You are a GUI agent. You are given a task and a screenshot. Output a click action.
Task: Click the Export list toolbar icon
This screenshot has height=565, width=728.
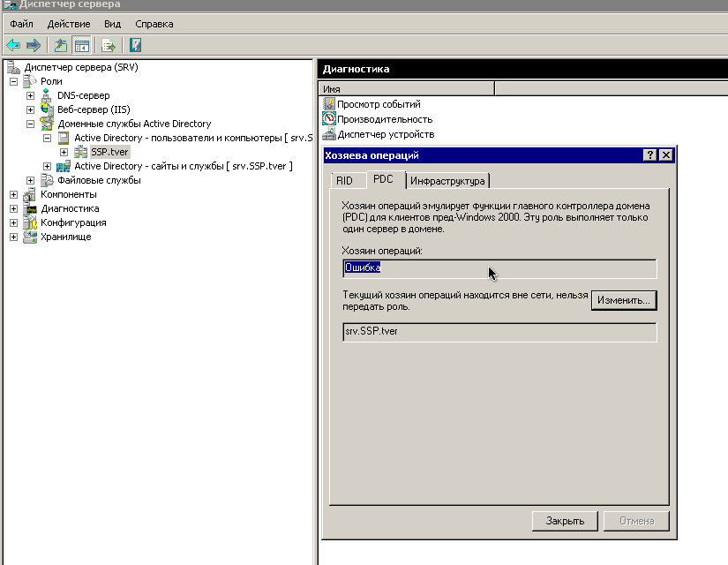pyautogui.click(x=109, y=46)
